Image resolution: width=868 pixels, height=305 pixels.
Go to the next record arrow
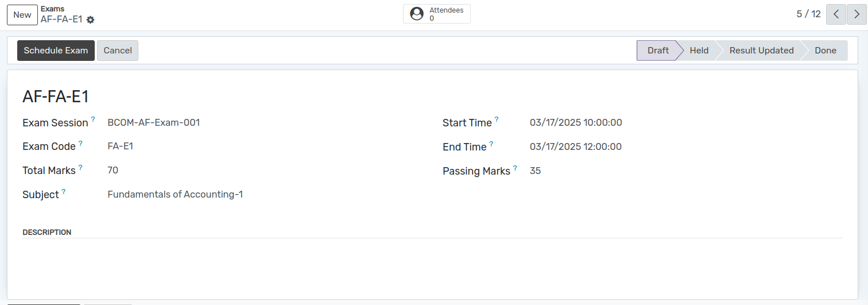(x=857, y=14)
